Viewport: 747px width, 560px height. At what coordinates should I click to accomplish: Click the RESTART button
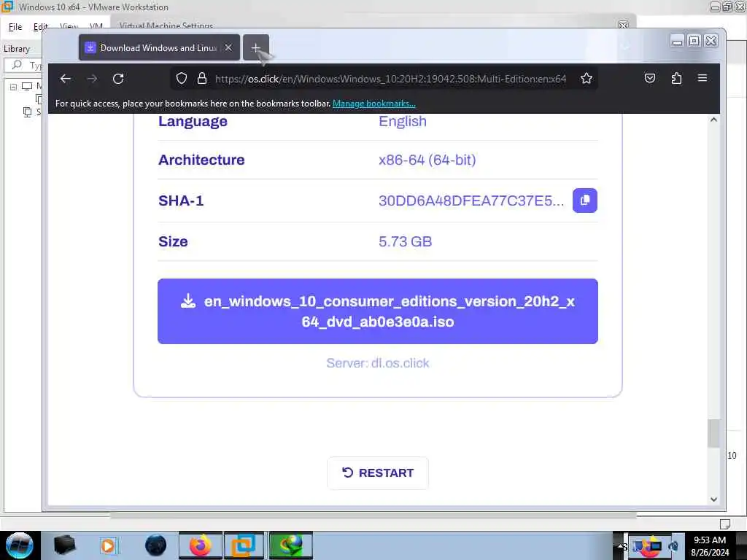coord(378,472)
